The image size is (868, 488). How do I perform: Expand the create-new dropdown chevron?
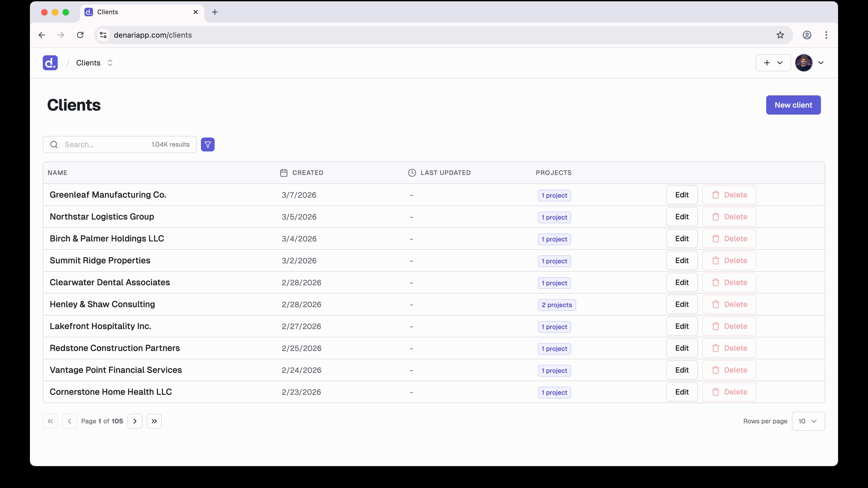click(x=780, y=63)
